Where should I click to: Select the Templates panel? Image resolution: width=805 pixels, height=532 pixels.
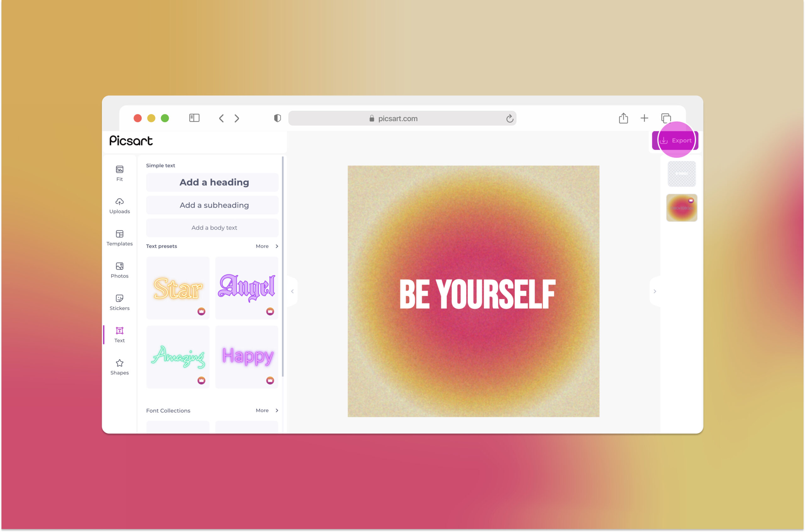(119, 238)
